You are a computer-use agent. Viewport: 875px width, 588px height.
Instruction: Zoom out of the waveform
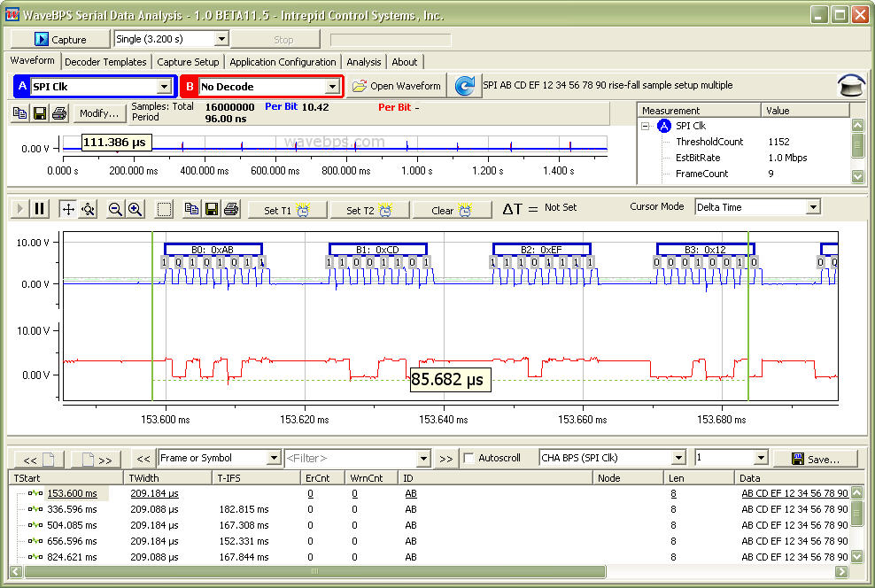115,209
